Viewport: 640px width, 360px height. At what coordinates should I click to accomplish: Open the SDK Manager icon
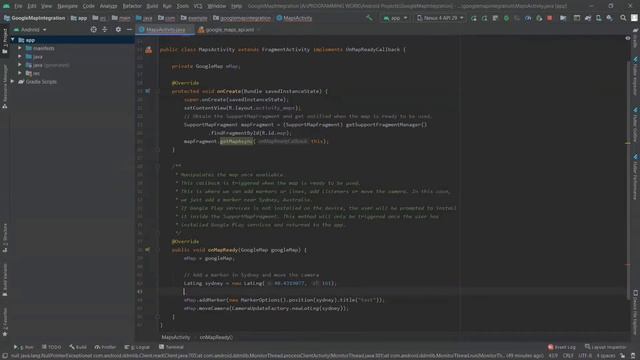pyautogui.click(x=609, y=18)
